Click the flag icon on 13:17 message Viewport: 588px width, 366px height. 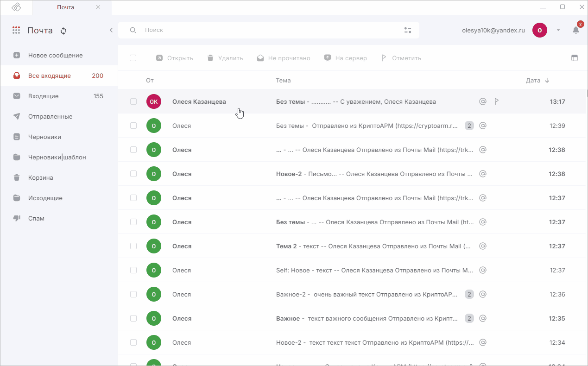point(496,101)
